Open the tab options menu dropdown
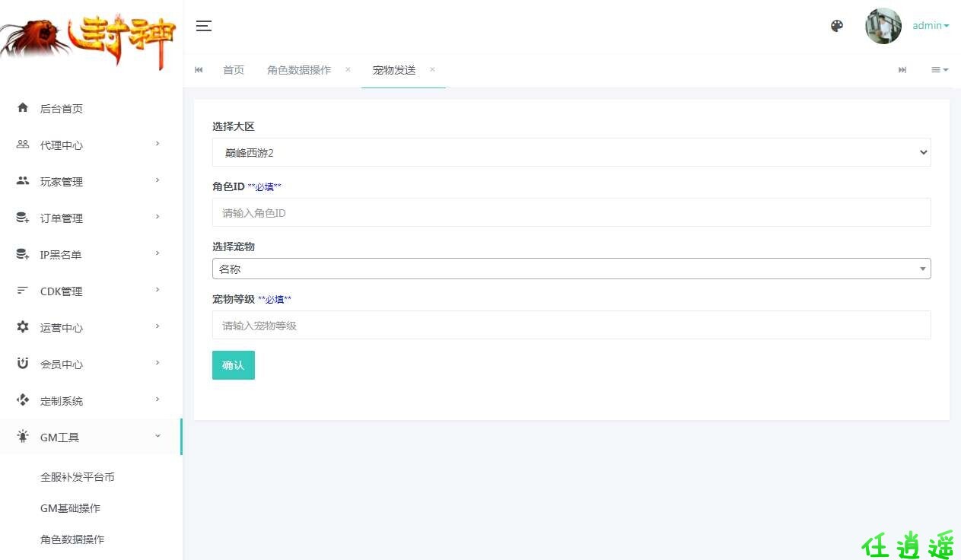Image resolution: width=961 pixels, height=560 pixels. click(x=940, y=70)
